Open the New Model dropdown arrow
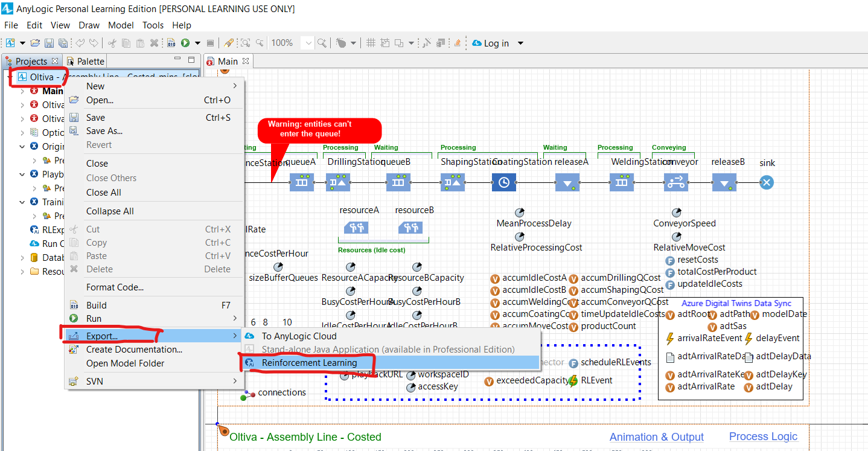The height and width of the screenshot is (451, 868). click(x=22, y=43)
